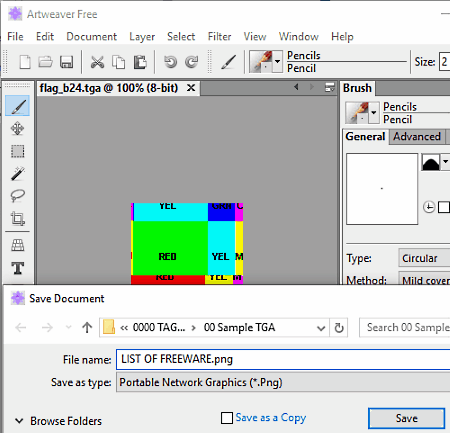Open the recent locations dropdown arrow
Image resolution: width=450 pixels, height=433 pixels.
(68, 328)
